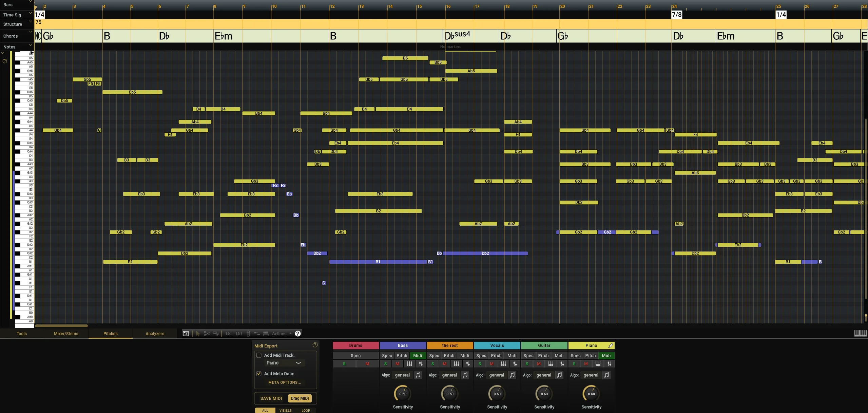Enable the Add Midi Track checkbox
Viewport: 868px width, 413px height.
coord(259,355)
